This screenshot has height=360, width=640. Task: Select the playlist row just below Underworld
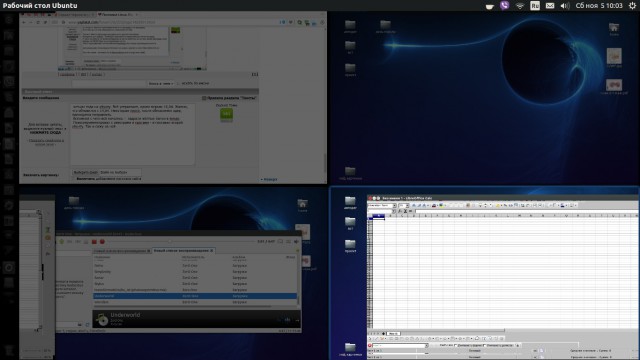click(195, 302)
